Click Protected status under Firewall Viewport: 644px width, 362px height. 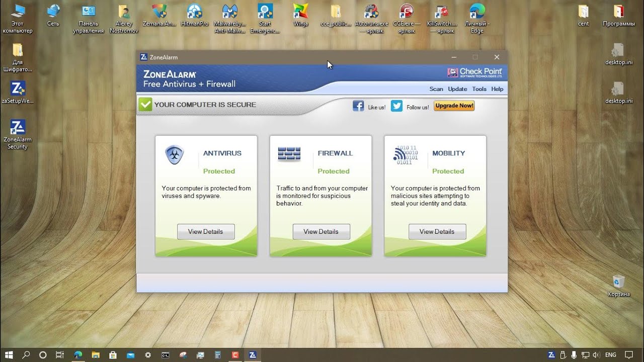334,171
